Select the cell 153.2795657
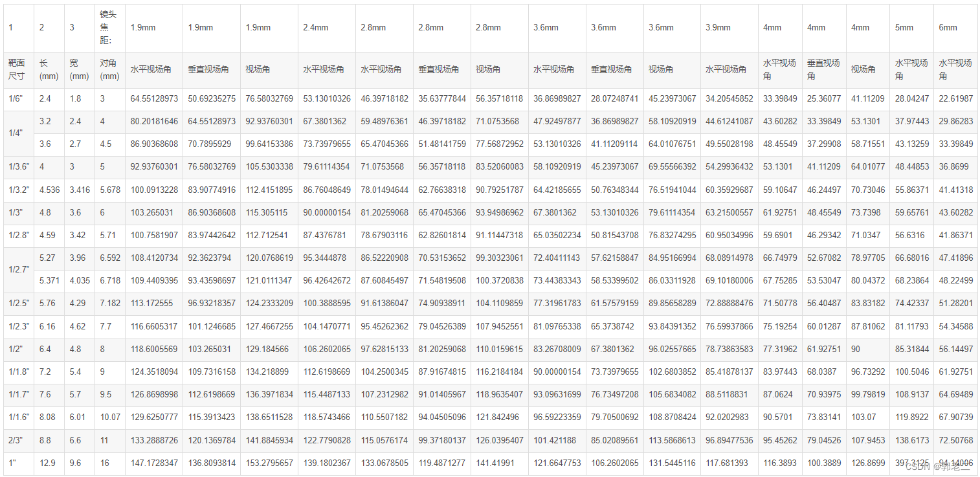980x477 pixels. (269, 463)
